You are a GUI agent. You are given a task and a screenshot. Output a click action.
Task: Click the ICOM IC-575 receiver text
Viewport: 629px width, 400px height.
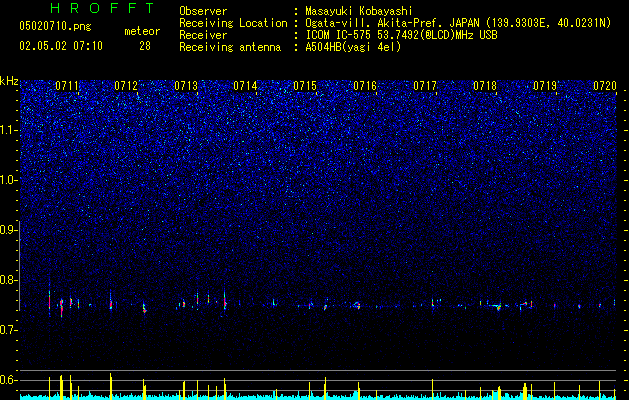click(401, 35)
